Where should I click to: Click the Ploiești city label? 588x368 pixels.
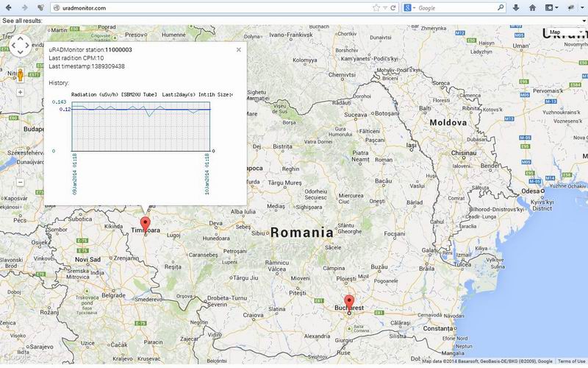346,279
